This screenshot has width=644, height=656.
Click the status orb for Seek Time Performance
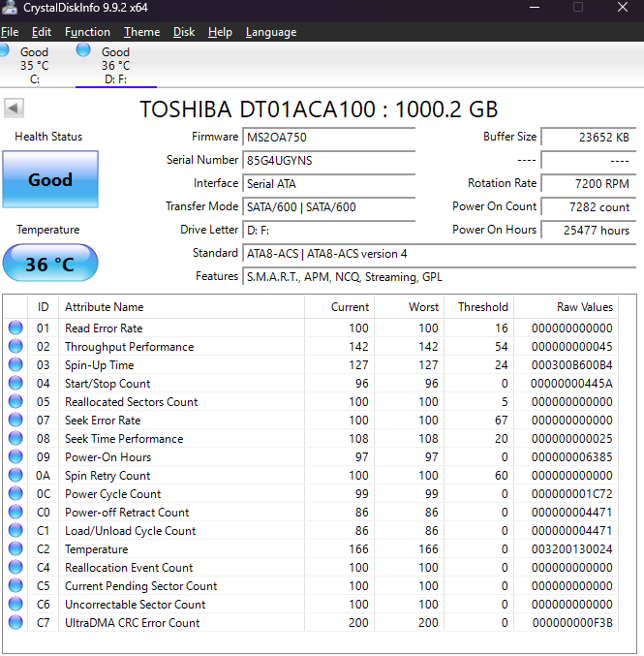[x=15, y=438]
